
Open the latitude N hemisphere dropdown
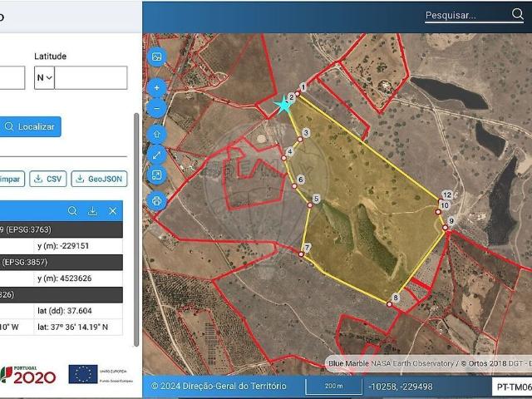[44, 78]
